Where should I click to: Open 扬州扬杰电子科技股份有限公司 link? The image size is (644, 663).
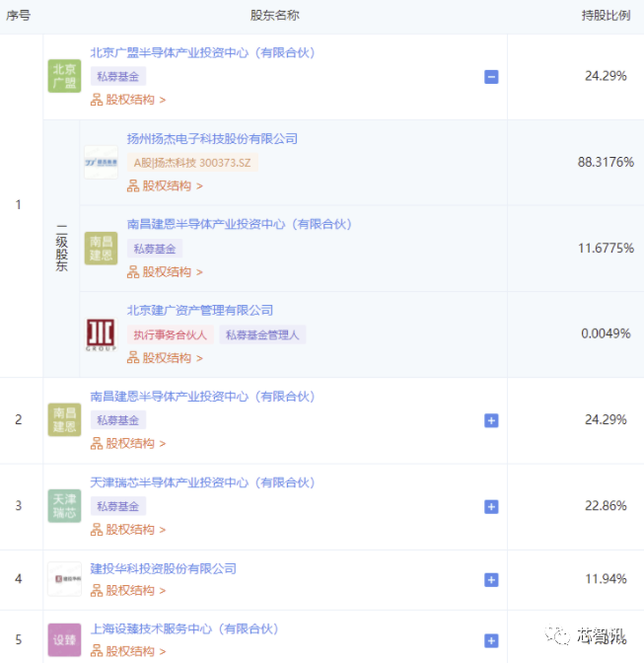[x=212, y=139]
